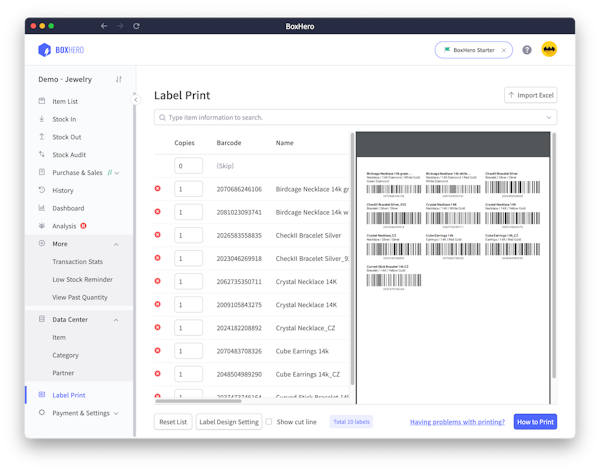This screenshot has width=600, height=471.
Task: Click the Barcode column header
Action: (229, 143)
